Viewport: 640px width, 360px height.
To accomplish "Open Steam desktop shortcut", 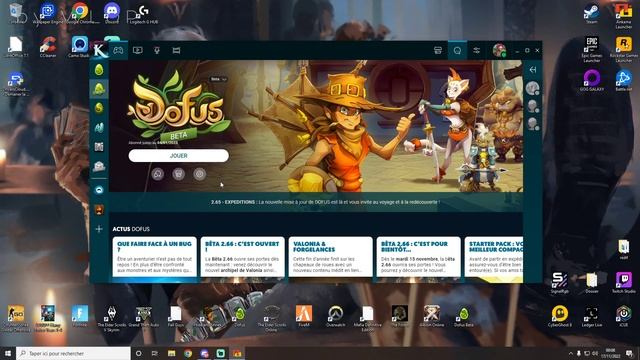I will tap(591, 13).
